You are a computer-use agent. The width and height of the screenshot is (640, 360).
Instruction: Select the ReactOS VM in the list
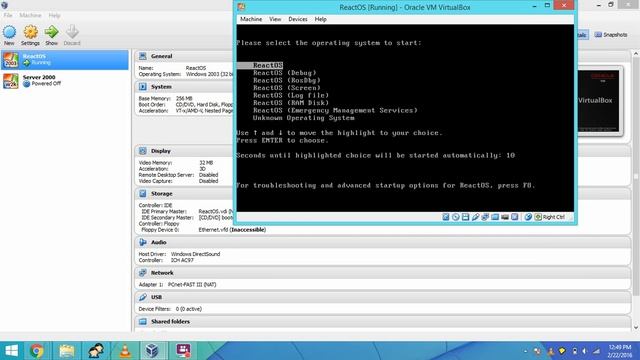(64, 60)
